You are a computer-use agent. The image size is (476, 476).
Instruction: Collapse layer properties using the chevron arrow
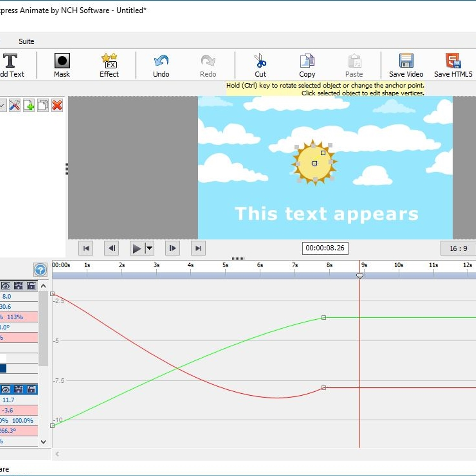[43, 286]
